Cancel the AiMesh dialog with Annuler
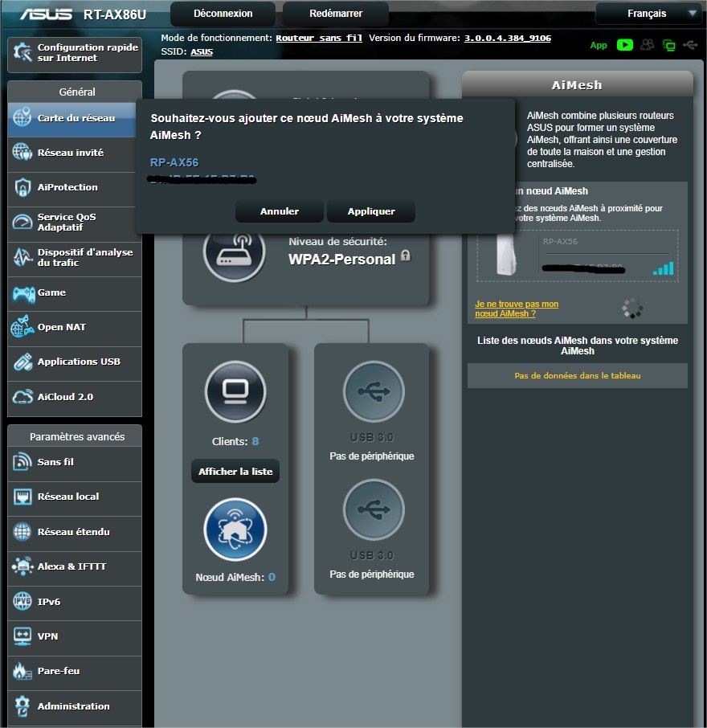Viewport: 707px width, 728px height. tap(280, 211)
